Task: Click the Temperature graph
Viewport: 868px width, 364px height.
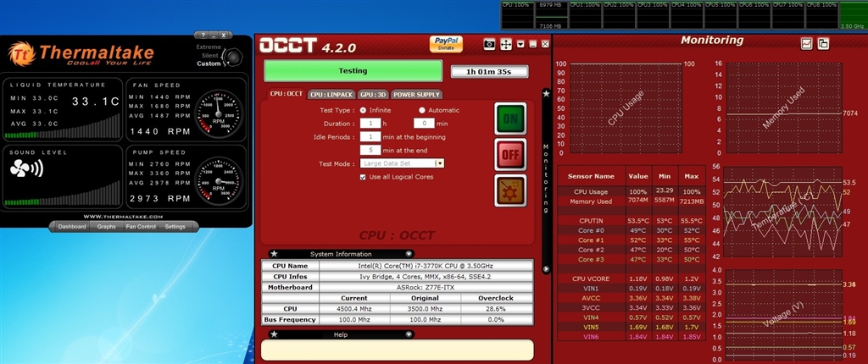Action: (x=783, y=212)
